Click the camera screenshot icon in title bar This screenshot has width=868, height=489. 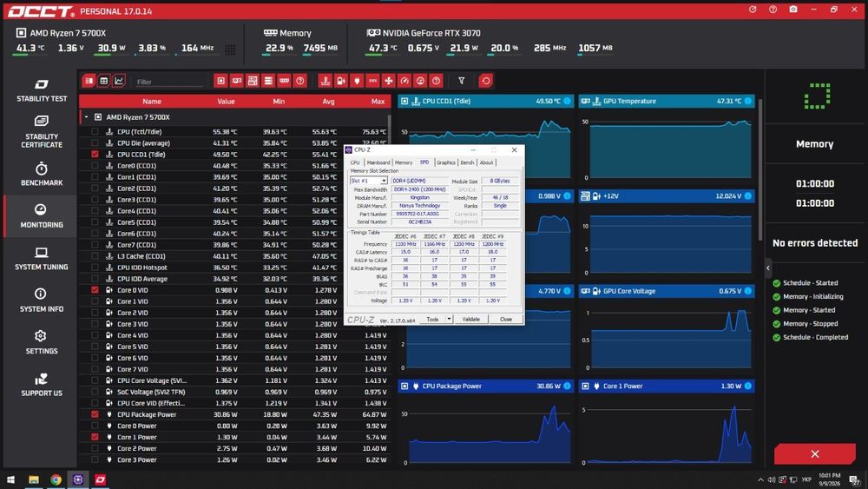point(793,10)
